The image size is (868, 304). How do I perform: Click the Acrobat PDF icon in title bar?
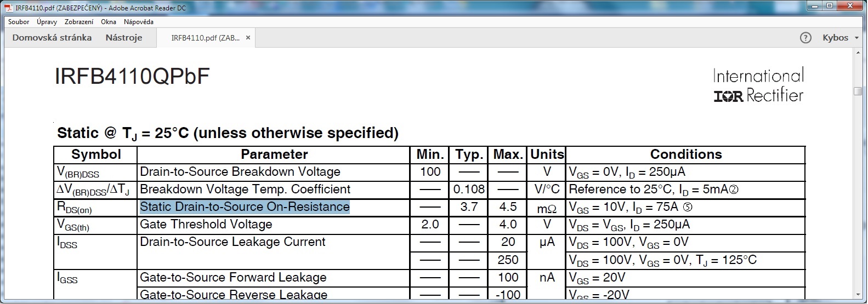click(9, 8)
